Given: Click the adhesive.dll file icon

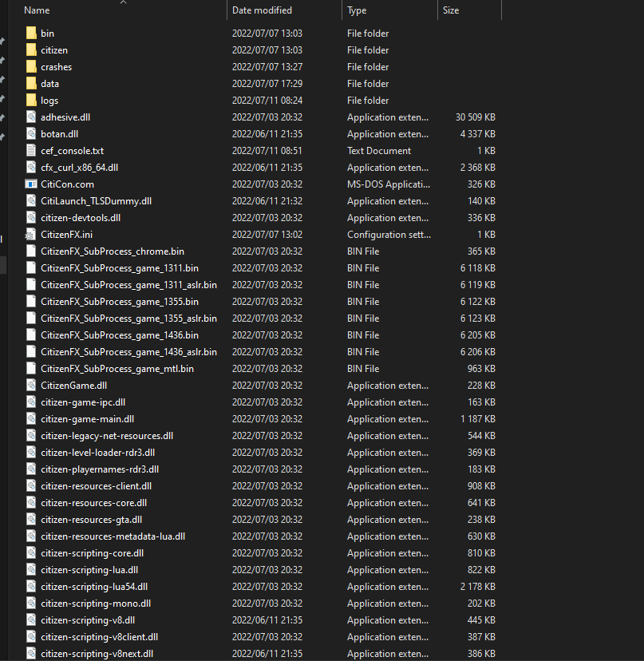Looking at the screenshot, I should tap(31, 117).
